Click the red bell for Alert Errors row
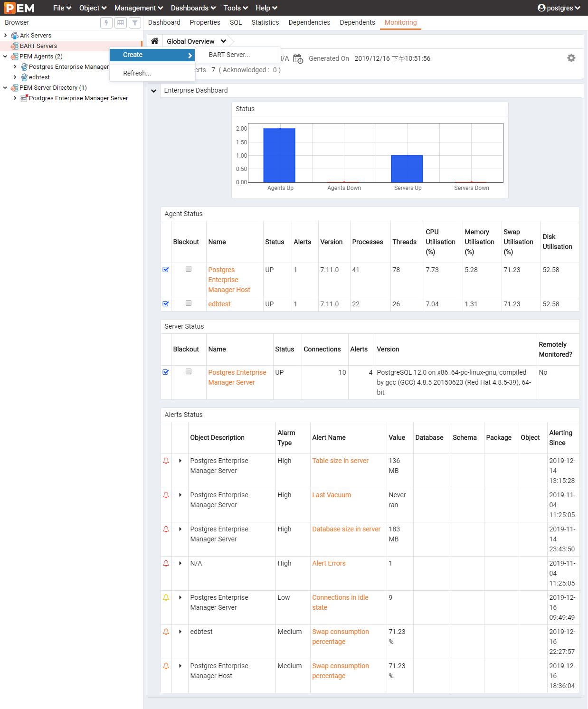This screenshot has width=588, height=709. pos(166,563)
